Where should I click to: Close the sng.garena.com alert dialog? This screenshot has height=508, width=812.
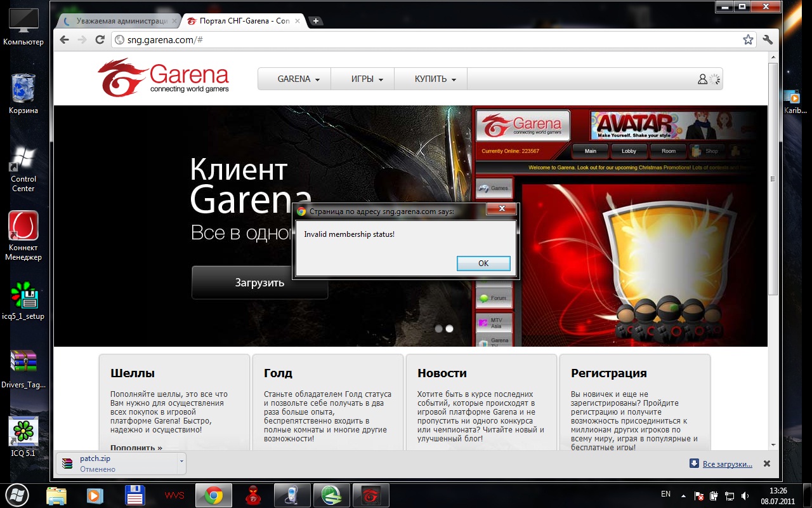(x=502, y=209)
